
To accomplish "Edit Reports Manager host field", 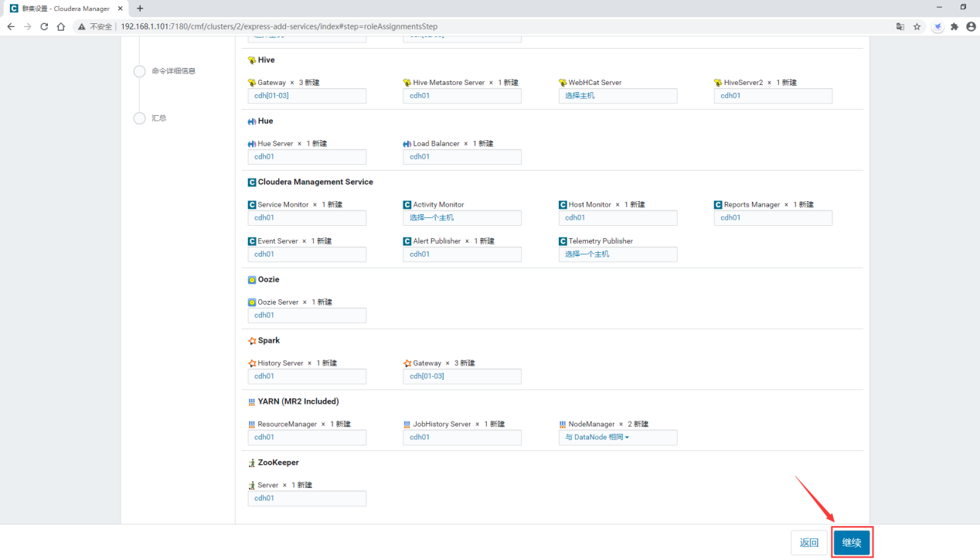I will [773, 218].
